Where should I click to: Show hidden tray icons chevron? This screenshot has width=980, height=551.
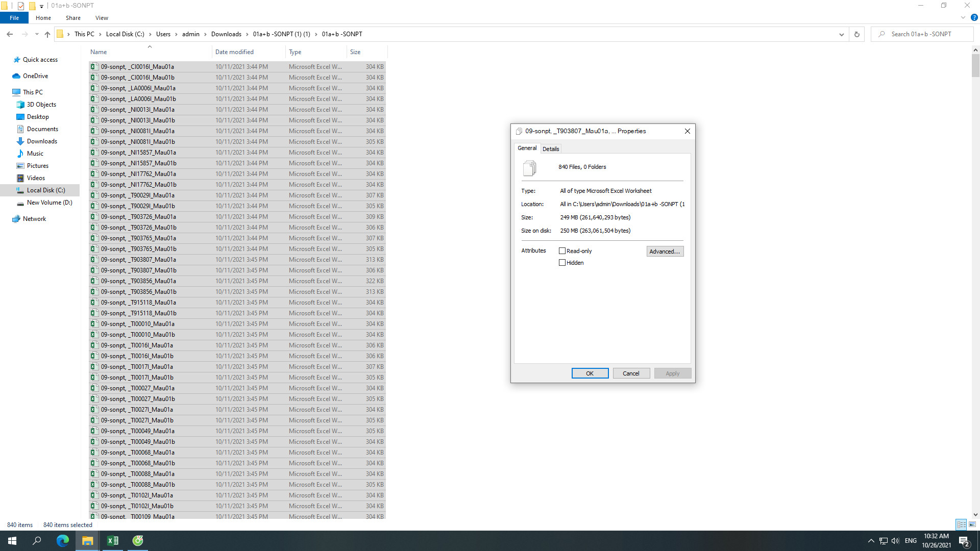point(871,541)
